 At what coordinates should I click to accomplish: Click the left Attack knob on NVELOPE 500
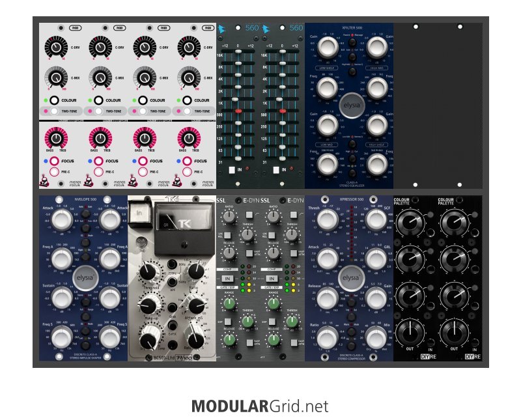pos(62,219)
